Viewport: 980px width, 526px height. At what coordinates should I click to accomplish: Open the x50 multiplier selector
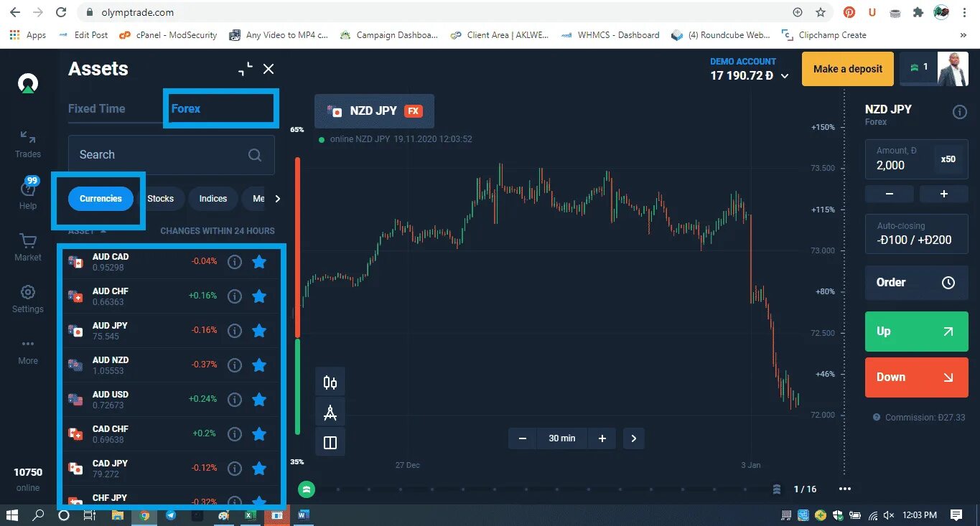(x=948, y=159)
